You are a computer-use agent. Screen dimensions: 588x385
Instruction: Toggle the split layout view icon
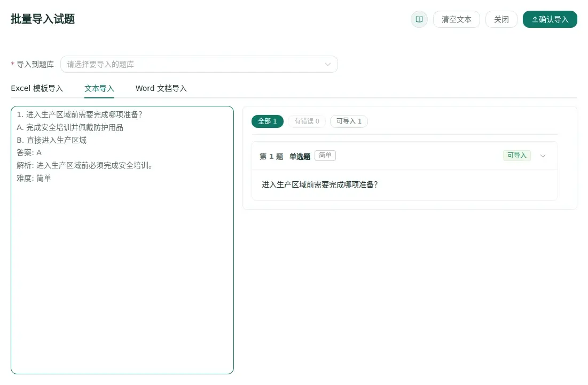[x=419, y=19]
